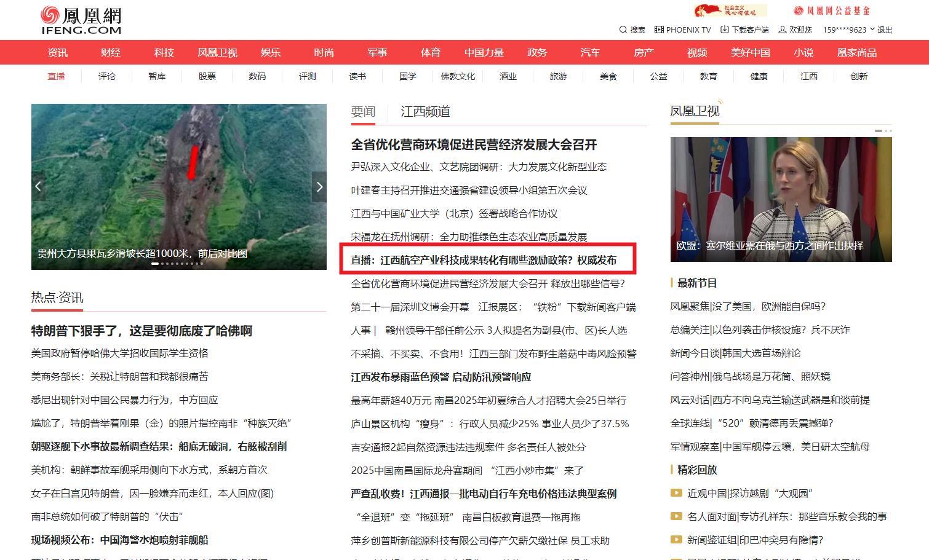929x560 pixels.
Task: Open 现场视频公布：中国海警水炮 article
Action: tap(120, 540)
